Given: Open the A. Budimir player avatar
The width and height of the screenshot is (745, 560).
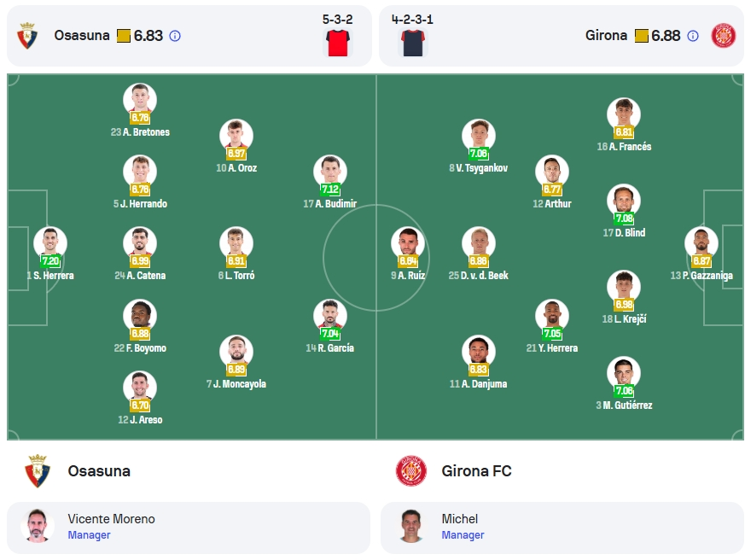Looking at the screenshot, I should (330, 171).
